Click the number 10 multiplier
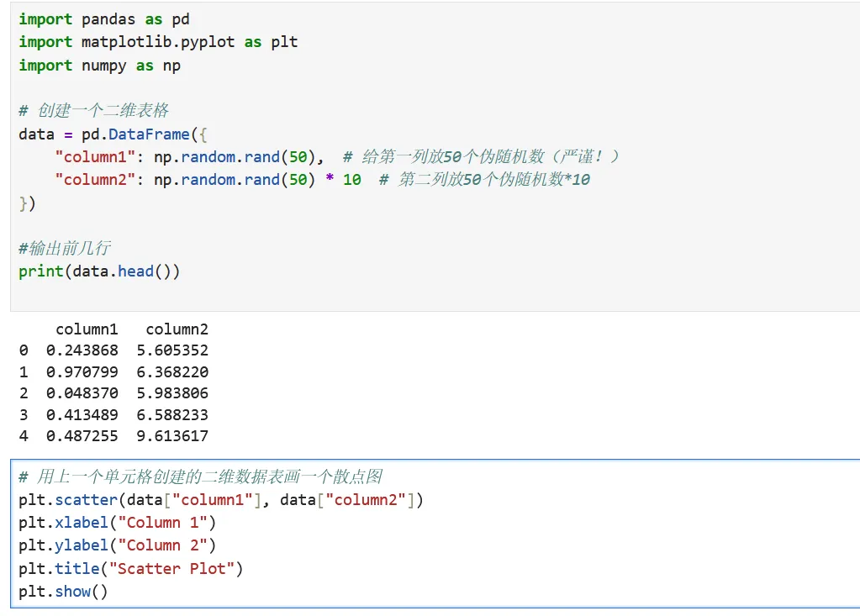Image resolution: width=860 pixels, height=616 pixels. coord(352,180)
